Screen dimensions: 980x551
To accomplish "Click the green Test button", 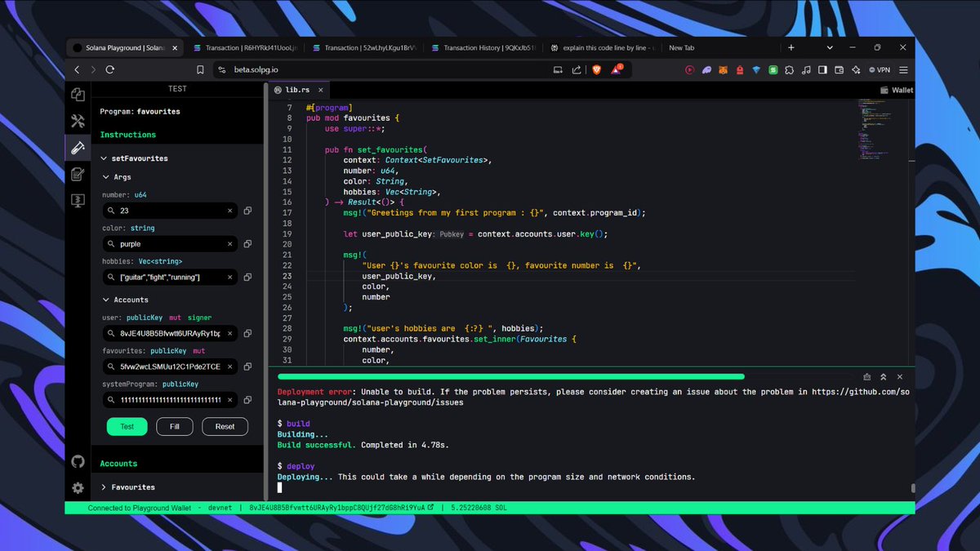I will [x=127, y=426].
